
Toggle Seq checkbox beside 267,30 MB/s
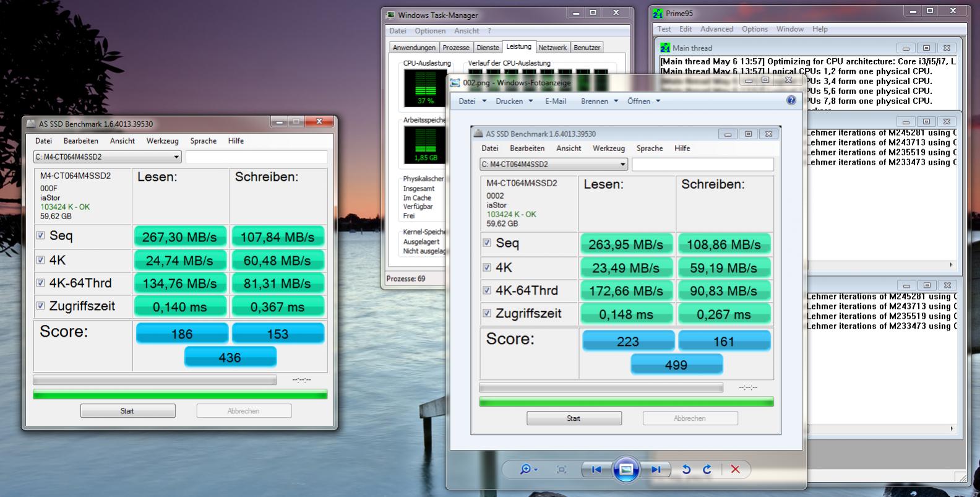point(41,235)
